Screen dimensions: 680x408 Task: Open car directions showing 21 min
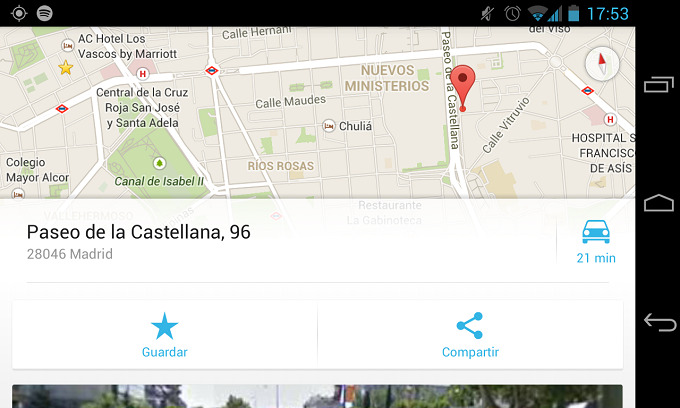click(596, 242)
